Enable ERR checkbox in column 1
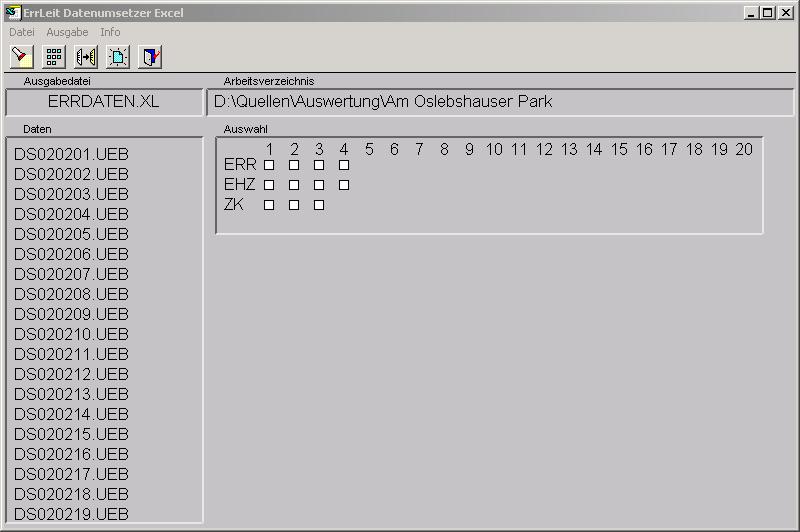 pos(269,165)
